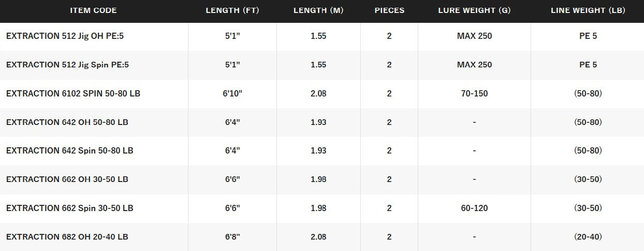Select the LURE WEIGHT (G) header
Image resolution: width=644 pixels, height=251 pixels.
click(474, 10)
